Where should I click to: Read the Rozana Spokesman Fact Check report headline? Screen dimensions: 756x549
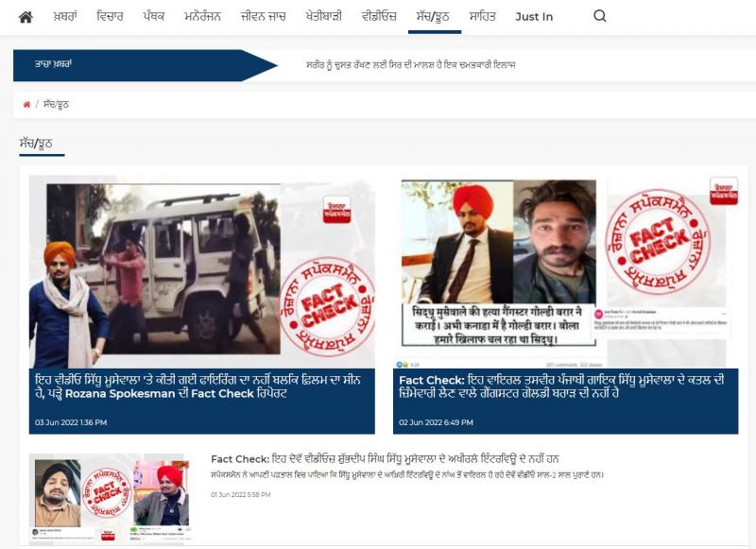coord(201,386)
